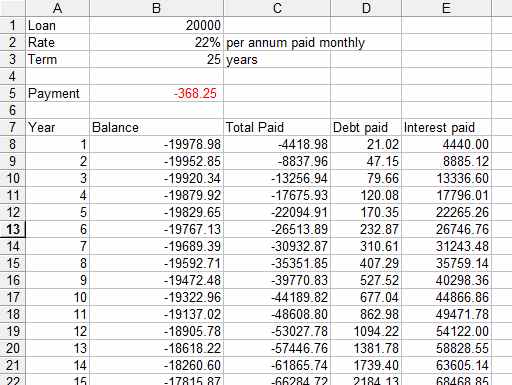Viewport: 512px width, 385px height.
Task: Select interest paid cell 4440.00
Action: click(446, 144)
